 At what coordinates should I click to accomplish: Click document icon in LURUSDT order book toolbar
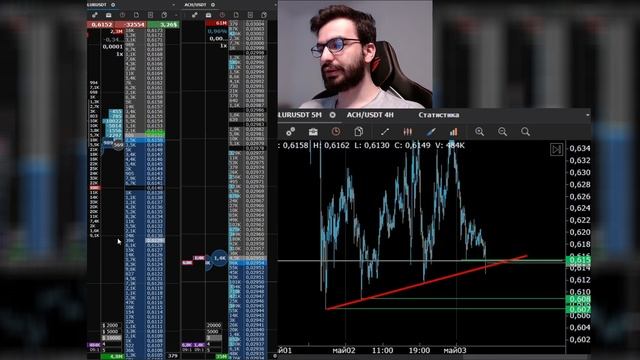(136, 15)
